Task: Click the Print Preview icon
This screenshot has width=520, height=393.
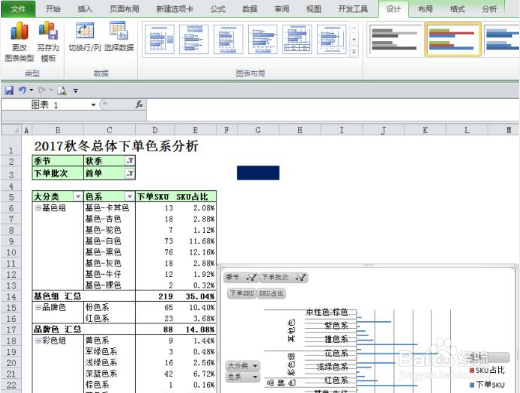Action: point(62,90)
